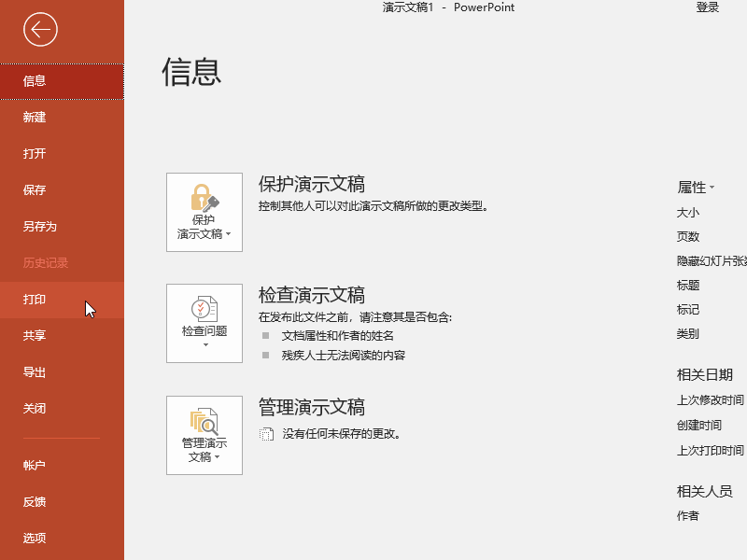Click the 在发布此文件之前 description text
The height and width of the screenshot is (560, 747).
[356, 317]
